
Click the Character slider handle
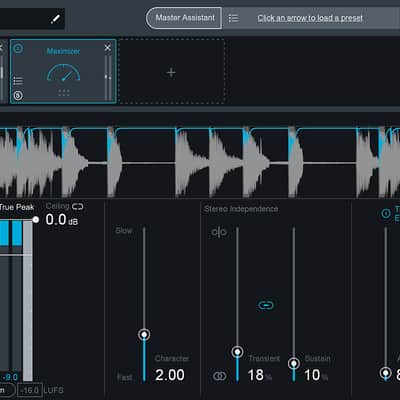pos(144,334)
